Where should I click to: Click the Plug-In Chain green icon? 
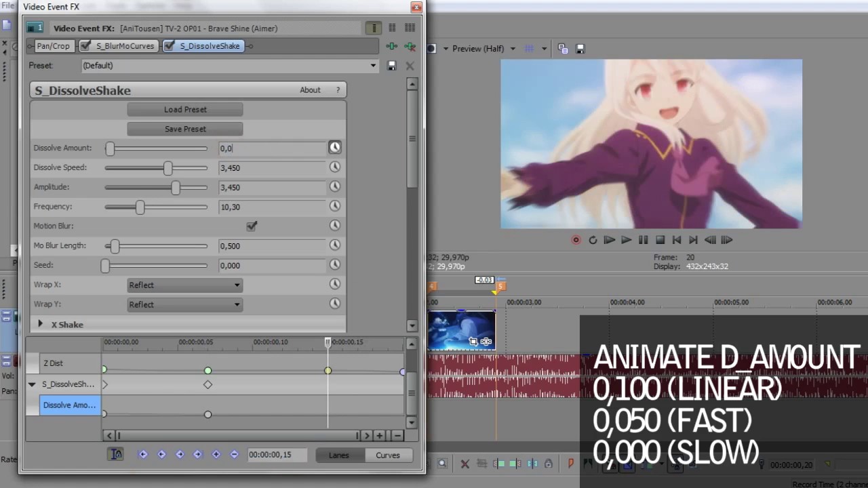(x=391, y=46)
